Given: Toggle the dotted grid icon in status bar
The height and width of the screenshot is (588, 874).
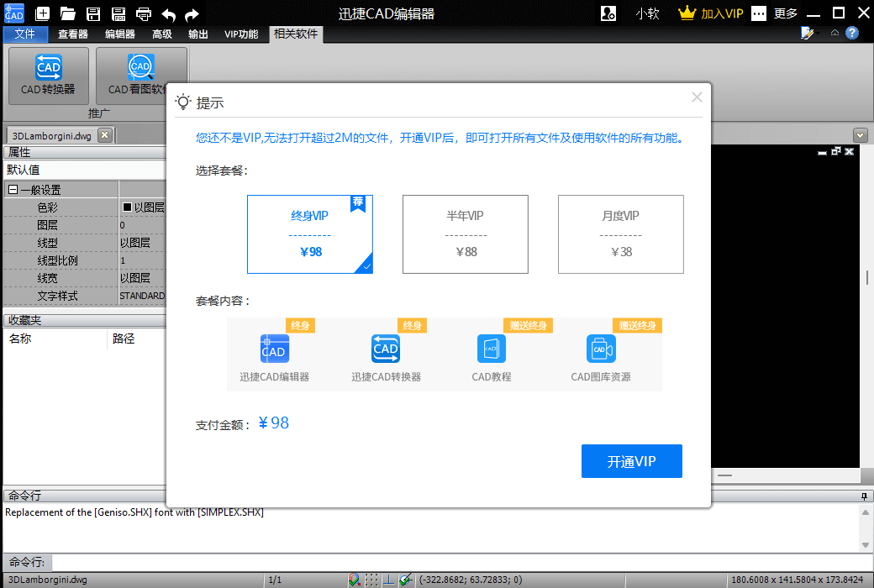Looking at the screenshot, I should click(371, 580).
